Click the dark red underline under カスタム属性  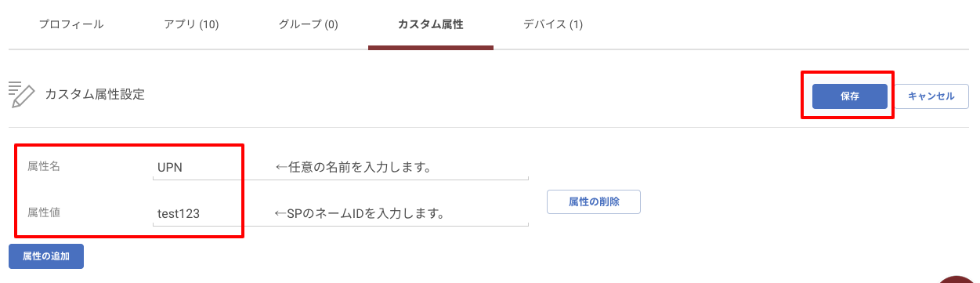point(431,48)
